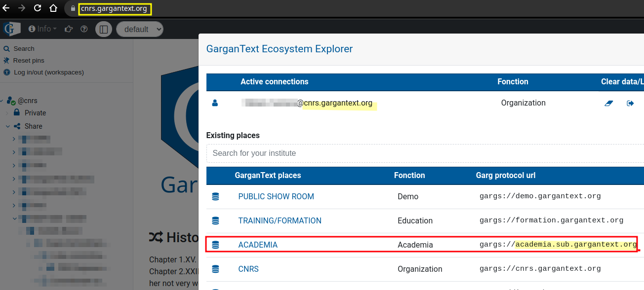Click the 'gargs://cnrs.gargantext.org' url
Viewport: 644px width, 290px height.
point(540,269)
